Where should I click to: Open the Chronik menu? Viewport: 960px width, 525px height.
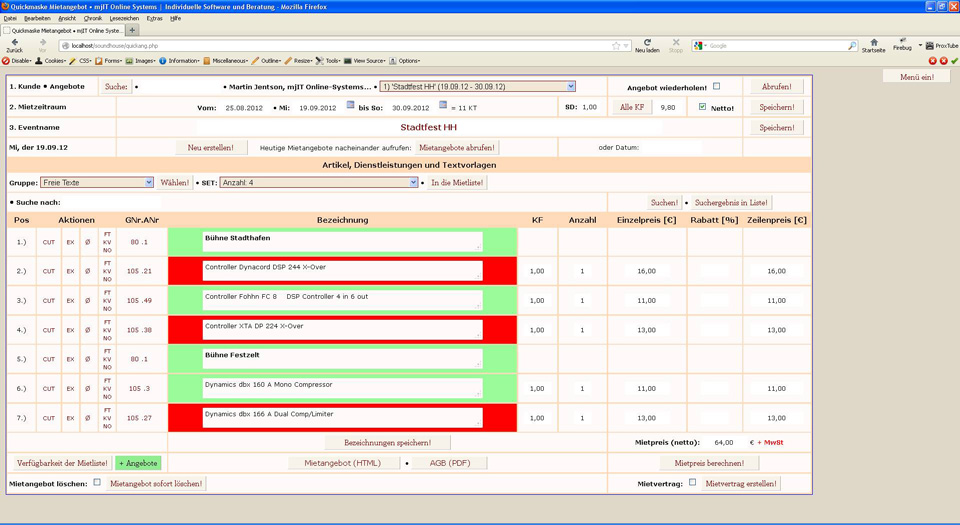tap(93, 18)
